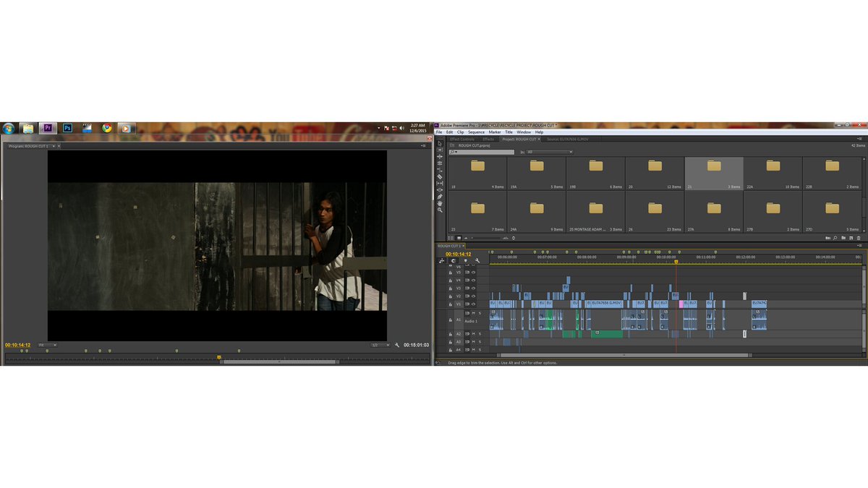Open Program ROUGH CUT 1 tab dropdown
The width and height of the screenshot is (868, 488).
54,146
